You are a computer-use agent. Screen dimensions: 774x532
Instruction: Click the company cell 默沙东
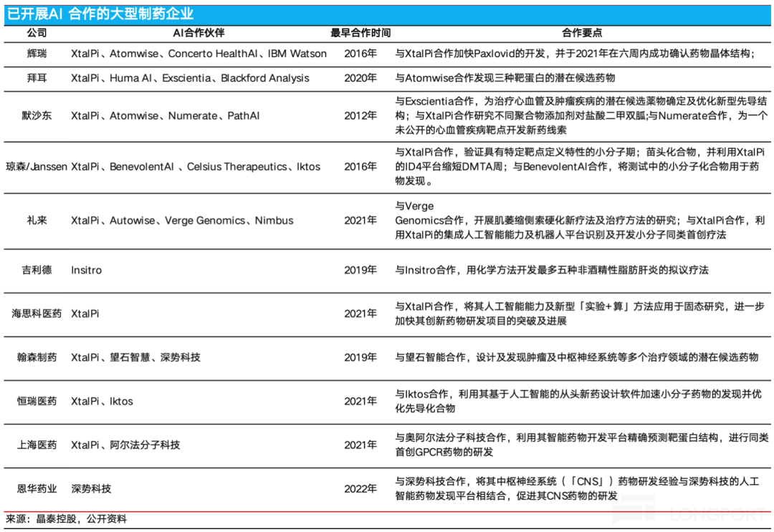pyautogui.click(x=37, y=116)
